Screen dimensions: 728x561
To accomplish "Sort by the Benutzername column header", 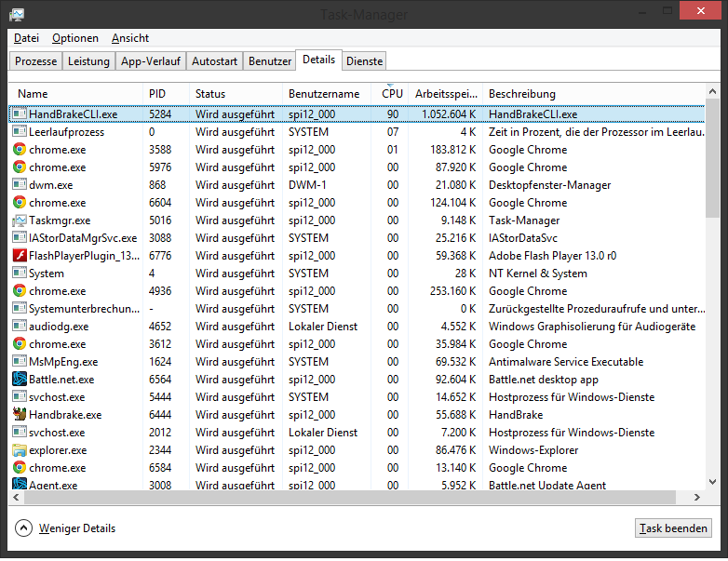I will tap(327, 94).
